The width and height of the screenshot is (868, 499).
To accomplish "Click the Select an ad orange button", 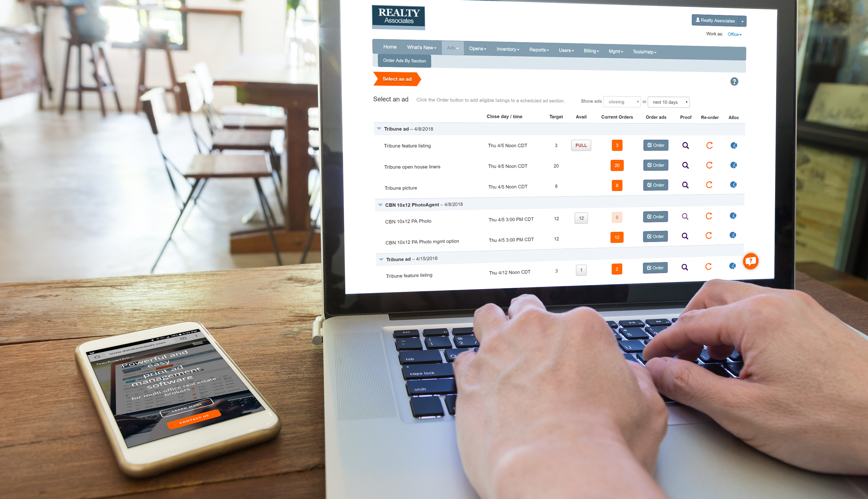I will tap(396, 79).
